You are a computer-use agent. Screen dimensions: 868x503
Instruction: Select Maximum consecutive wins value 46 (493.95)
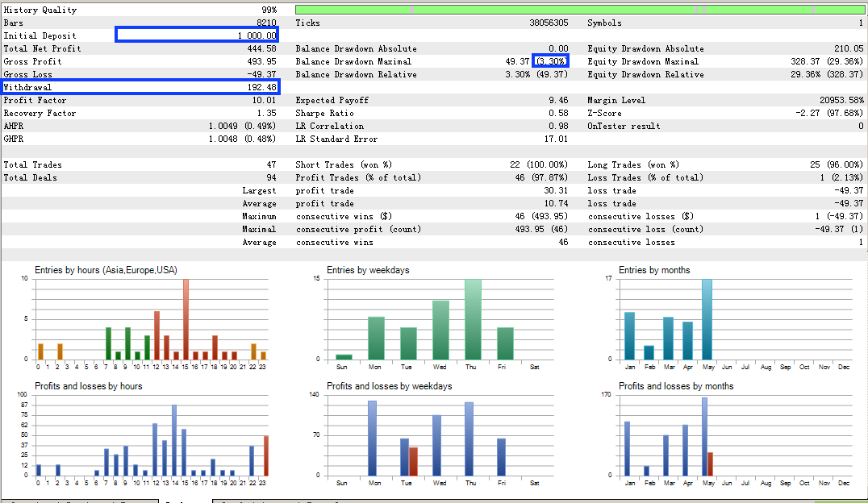click(x=541, y=216)
